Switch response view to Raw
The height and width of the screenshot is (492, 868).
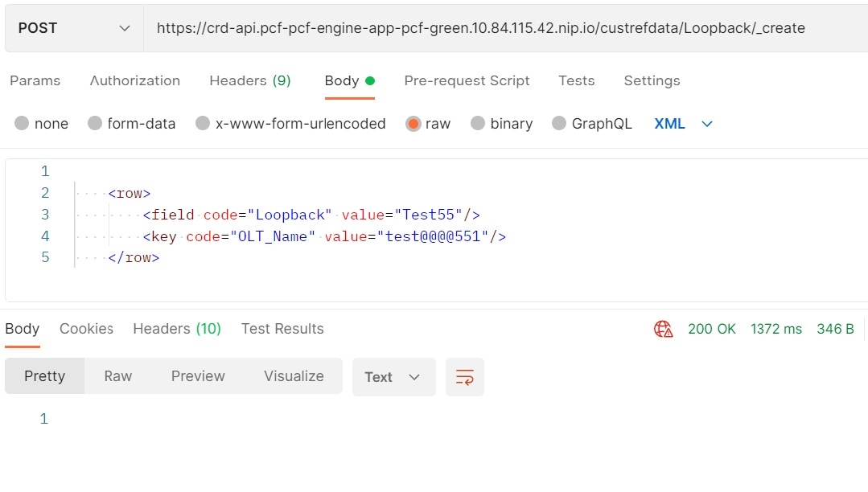click(x=118, y=376)
